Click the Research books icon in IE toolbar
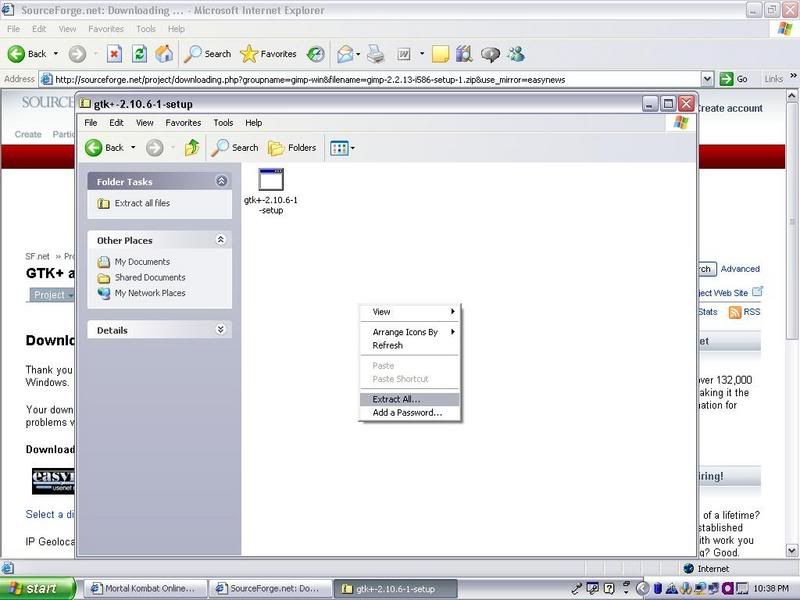800x600 pixels. tap(464, 54)
